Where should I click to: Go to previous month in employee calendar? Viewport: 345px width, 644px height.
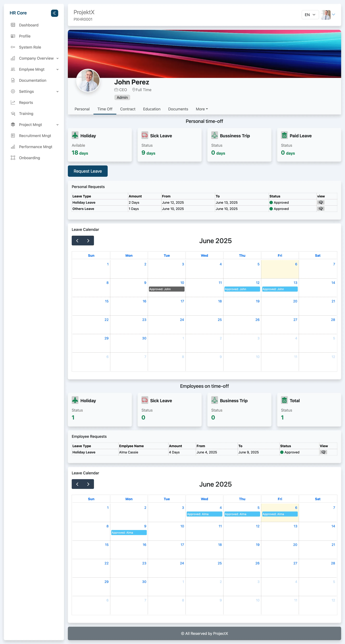(x=77, y=484)
